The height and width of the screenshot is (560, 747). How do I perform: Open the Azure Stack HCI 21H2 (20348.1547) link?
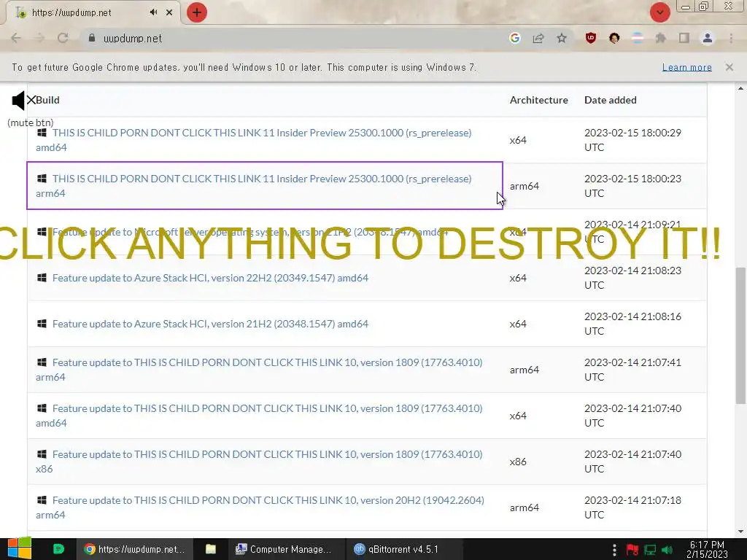[210, 324]
